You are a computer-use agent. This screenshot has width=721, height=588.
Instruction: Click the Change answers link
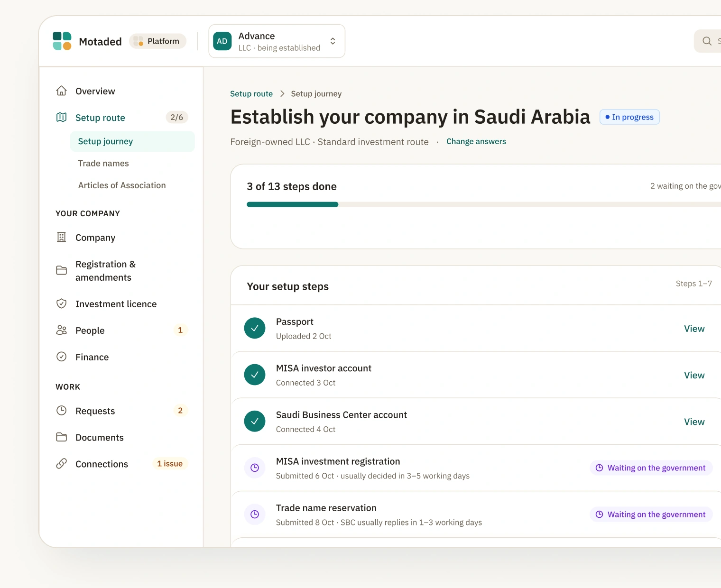click(x=476, y=141)
